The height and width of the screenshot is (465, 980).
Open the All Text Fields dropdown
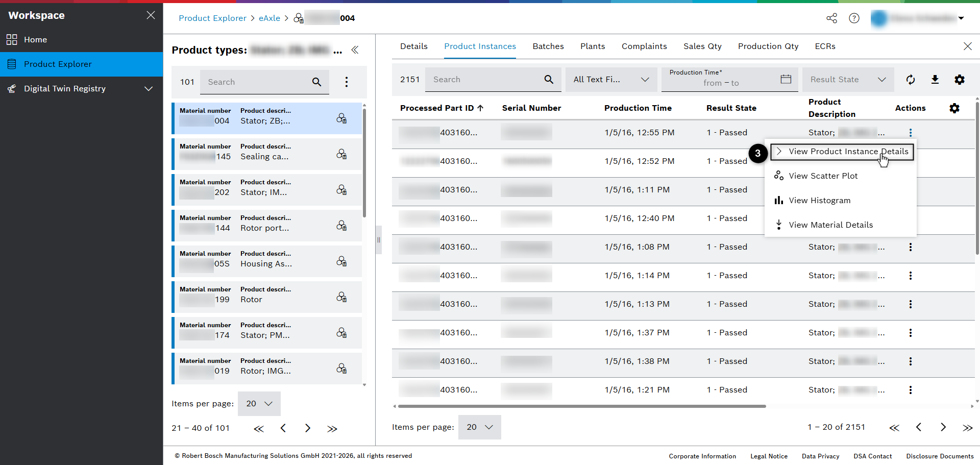[x=611, y=80]
